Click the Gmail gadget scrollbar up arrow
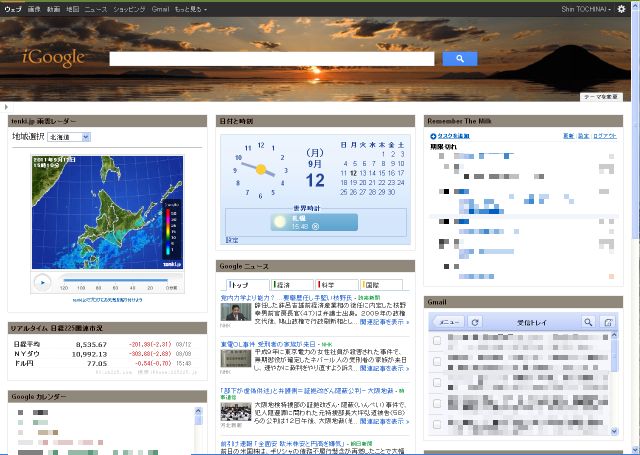 point(614,335)
